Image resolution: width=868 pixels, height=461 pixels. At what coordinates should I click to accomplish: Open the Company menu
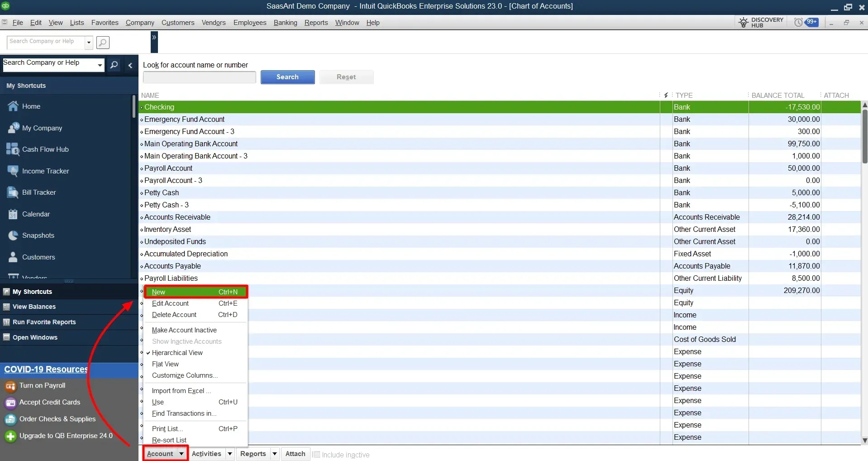click(140, 23)
